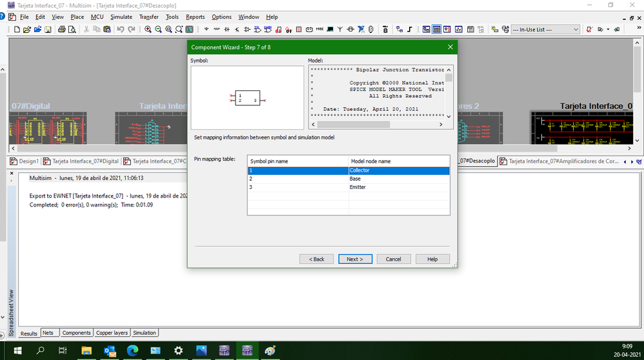
Task: Switch to the Tarjeta Interface_07#Digital tab
Action: click(81, 161)
